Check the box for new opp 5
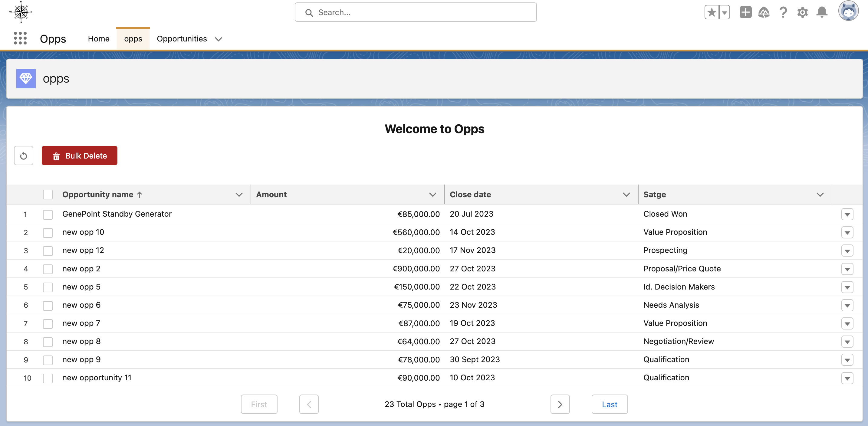 [x=48, y=287]
